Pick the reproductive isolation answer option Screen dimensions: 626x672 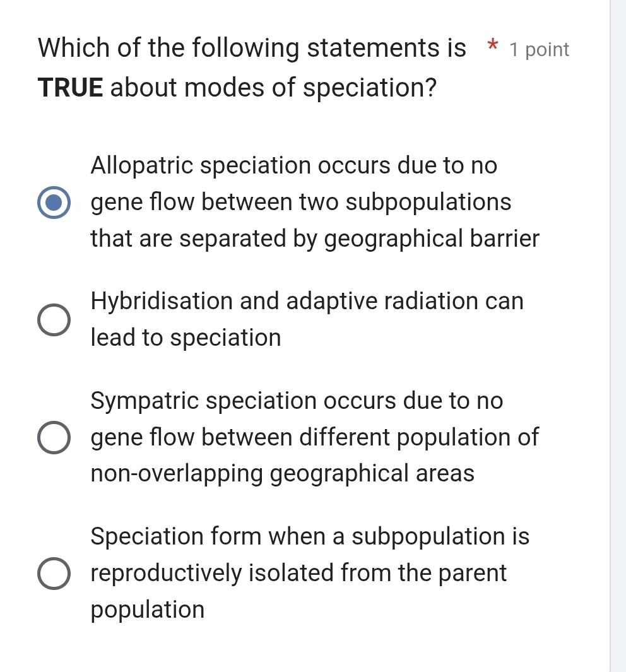tap(54, 572)
